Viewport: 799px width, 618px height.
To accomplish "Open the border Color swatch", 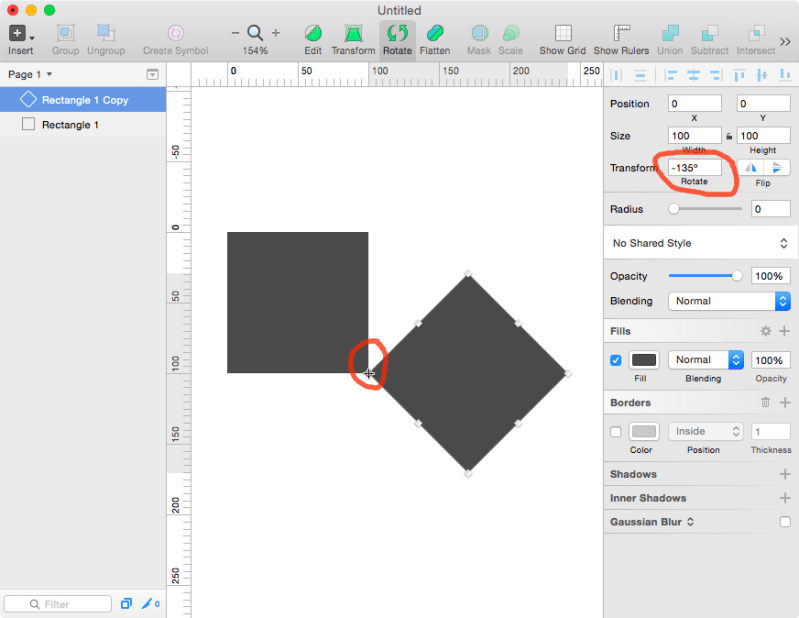I will coord(644,432).
